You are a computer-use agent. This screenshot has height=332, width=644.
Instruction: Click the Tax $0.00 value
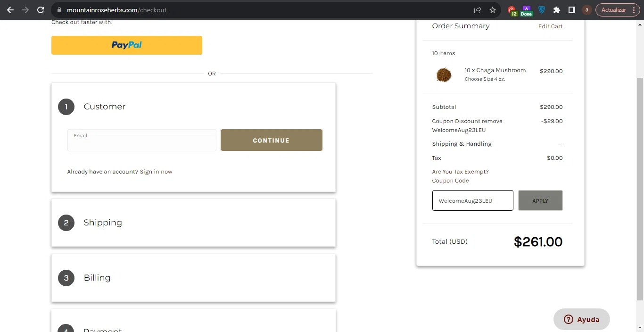pos(555,158)
